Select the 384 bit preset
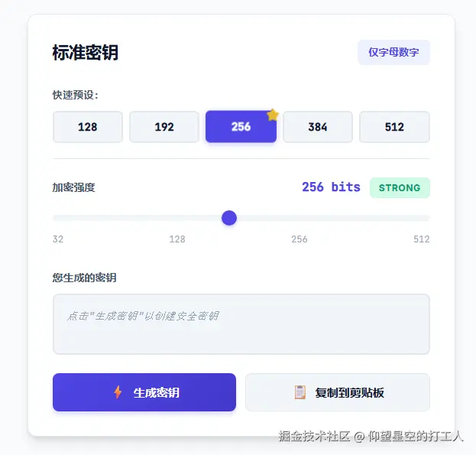 click(x=318, y=127)
